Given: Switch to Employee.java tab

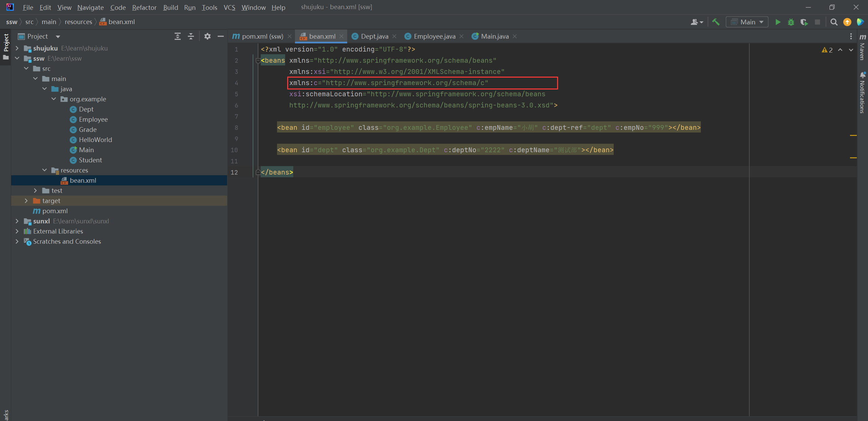Looking at the screenshot, I should (x=434, y=36).
